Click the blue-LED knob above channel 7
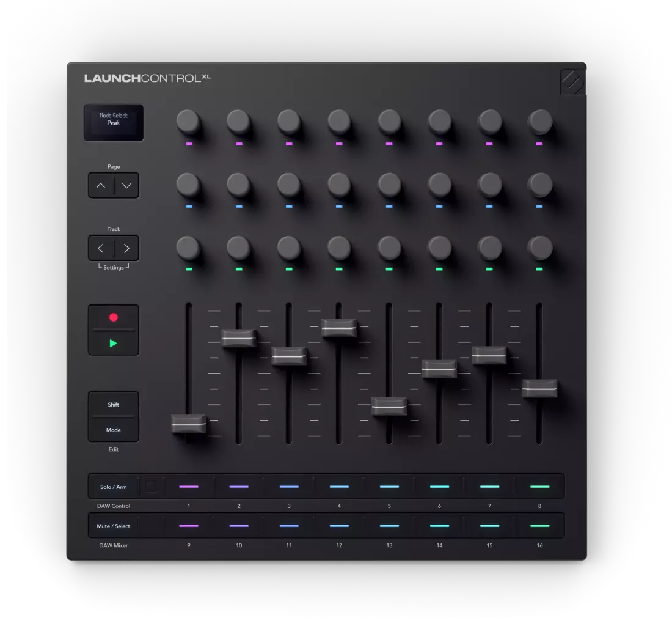 tap(489, 185)
